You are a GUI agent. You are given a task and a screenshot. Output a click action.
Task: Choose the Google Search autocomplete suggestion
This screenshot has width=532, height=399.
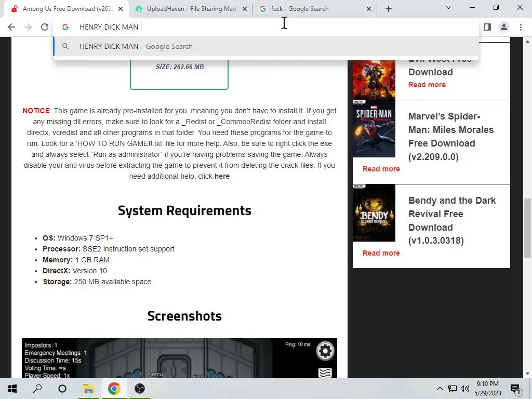pos(266,46)
